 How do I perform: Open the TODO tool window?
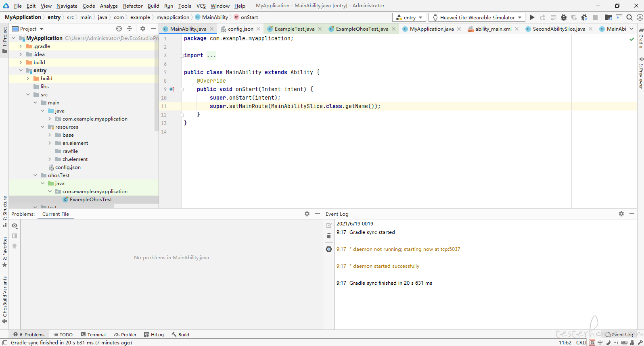[63, 334]
